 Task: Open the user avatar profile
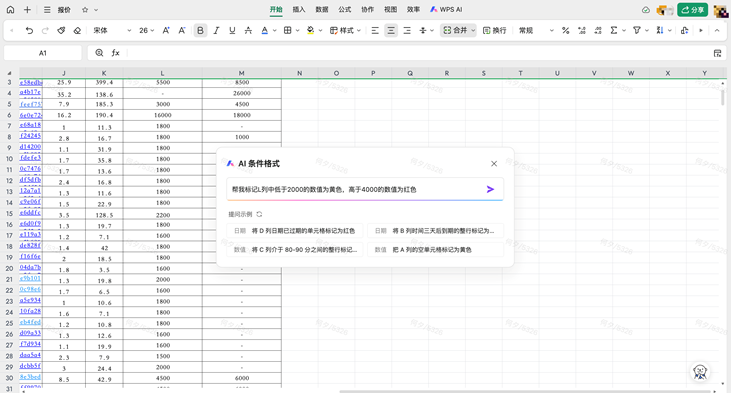click(721, 10)
